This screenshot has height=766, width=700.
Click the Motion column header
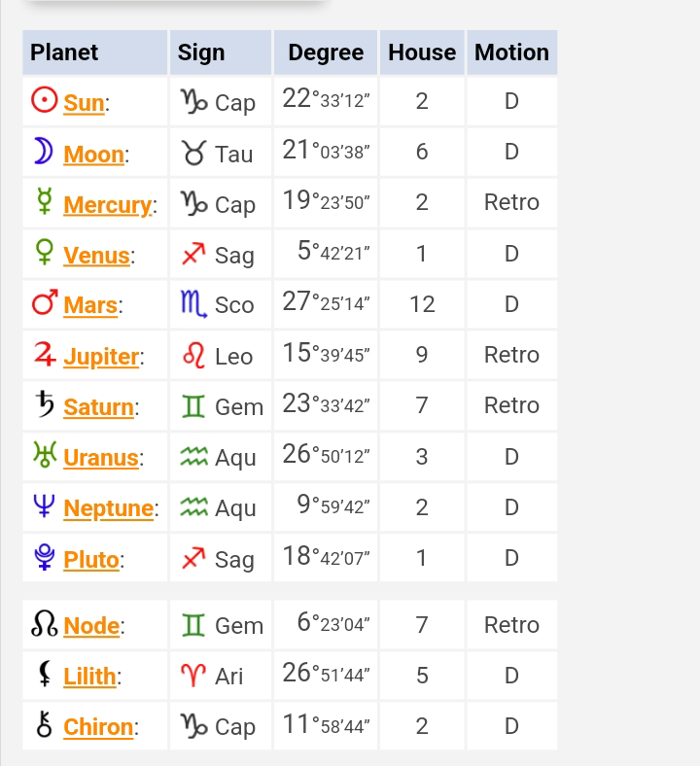click(x=511, y=52)
